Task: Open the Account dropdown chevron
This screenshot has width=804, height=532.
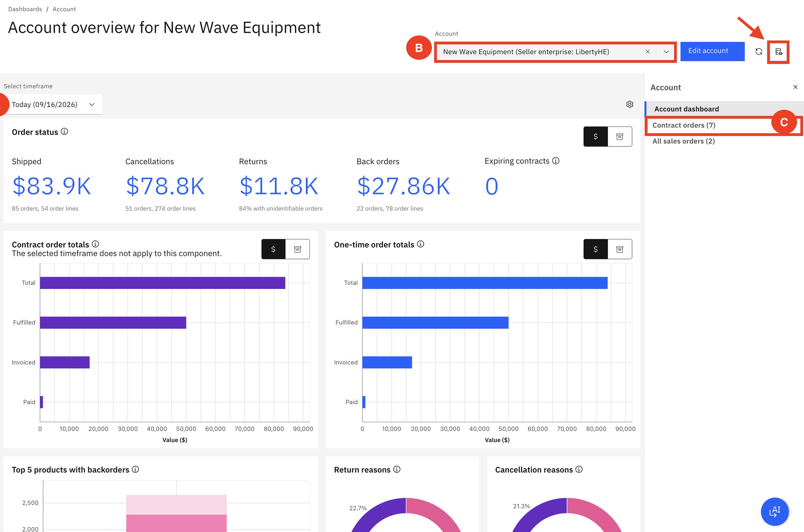Action: tap(666, 52)
